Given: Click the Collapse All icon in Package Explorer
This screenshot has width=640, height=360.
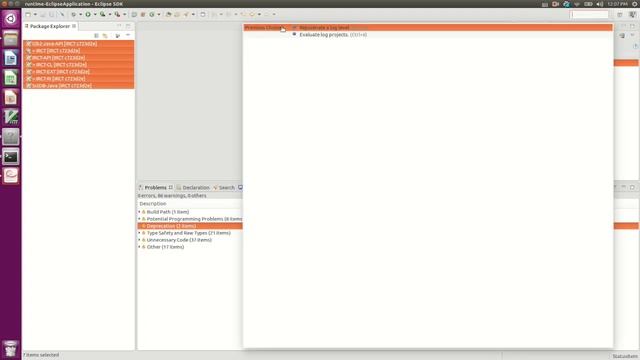Looking at the screenshot, I should coord(96,36).
